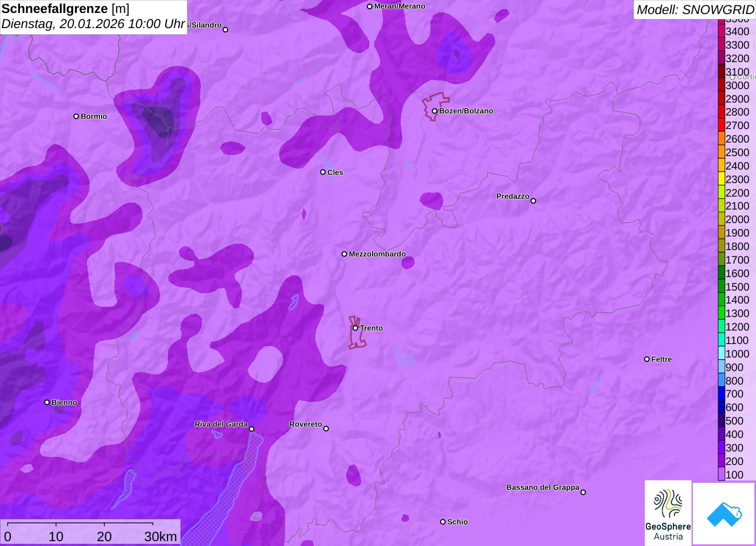Select the 2600 m legend color swatch
The width and height of the screenshot is (756, 546).
[x=721, y=139]
